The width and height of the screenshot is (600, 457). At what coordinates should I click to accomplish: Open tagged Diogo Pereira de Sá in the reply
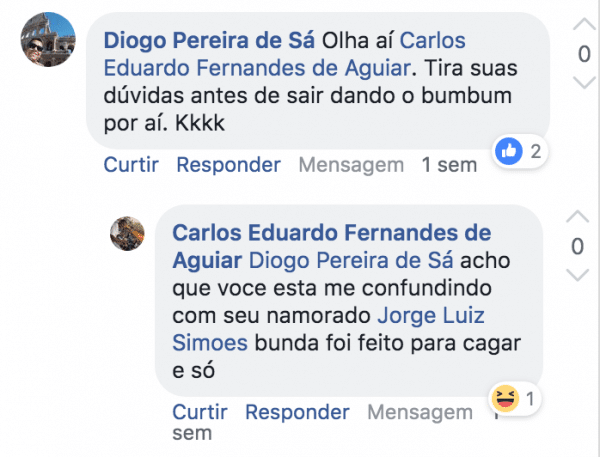coord(351,261)
